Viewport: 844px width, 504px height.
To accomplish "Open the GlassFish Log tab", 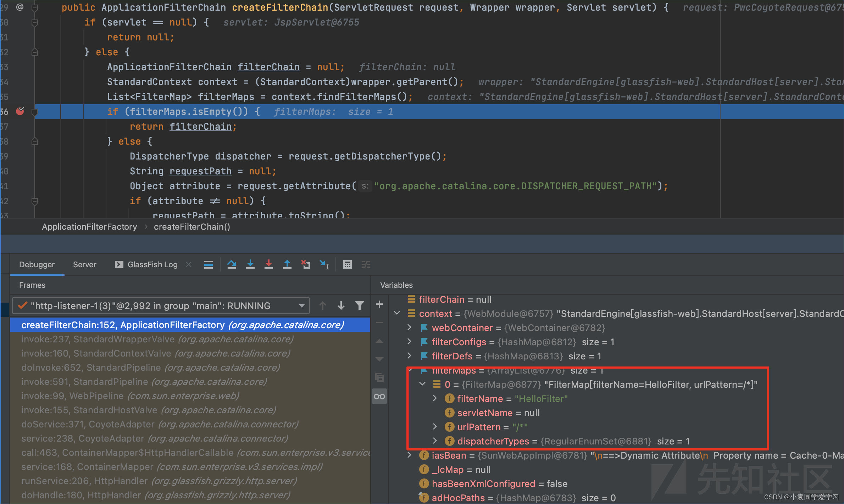I will [146, 264].
